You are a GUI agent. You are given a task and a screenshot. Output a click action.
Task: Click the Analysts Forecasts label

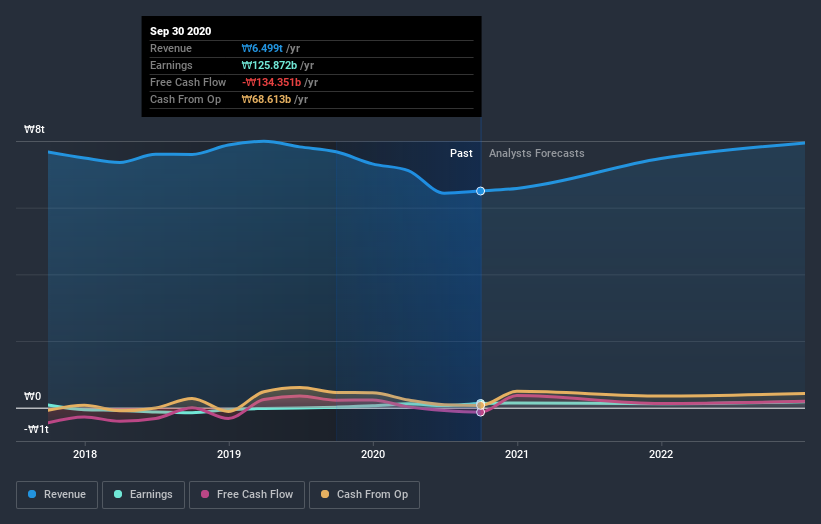(537, 153)
